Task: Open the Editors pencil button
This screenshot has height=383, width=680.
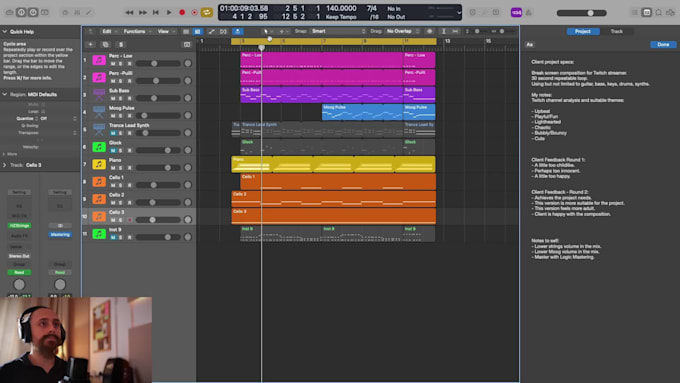Action: pyautogui.click(x=89, y=13)
